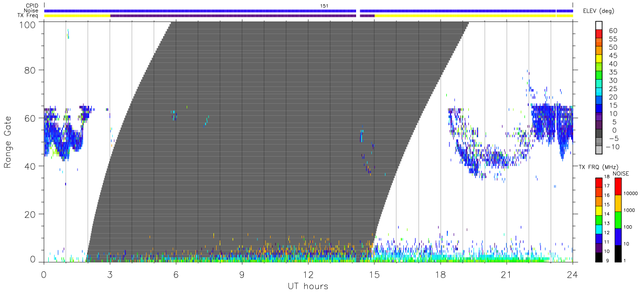Click the TX Freq row label
Image resolution: width=644 pixels, height=297 pixels.
click(x=29, y=16)
